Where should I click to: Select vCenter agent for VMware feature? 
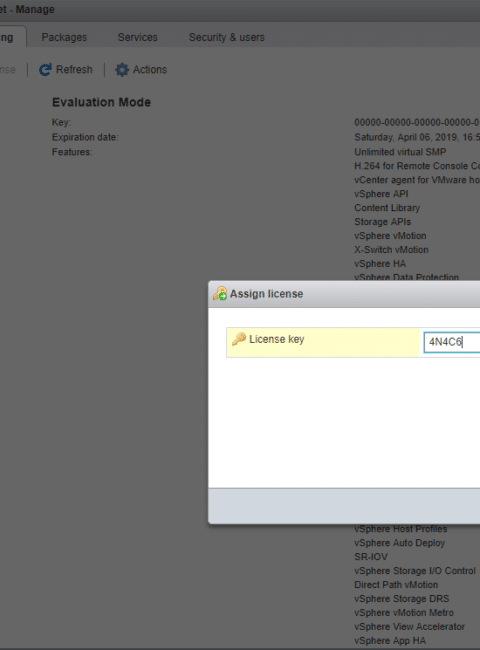point(417,180)
